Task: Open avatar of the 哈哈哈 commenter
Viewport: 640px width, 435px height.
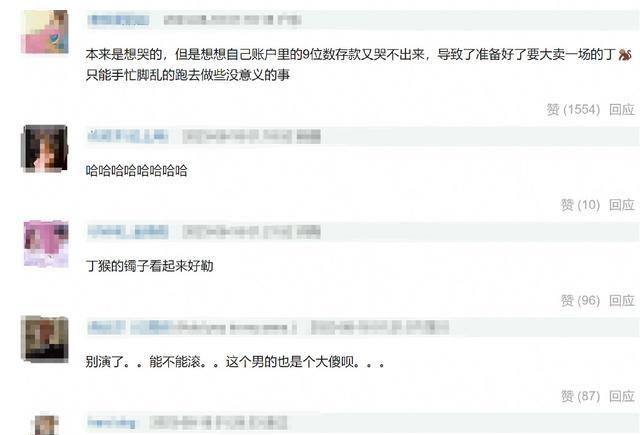Action: point(44,148)
